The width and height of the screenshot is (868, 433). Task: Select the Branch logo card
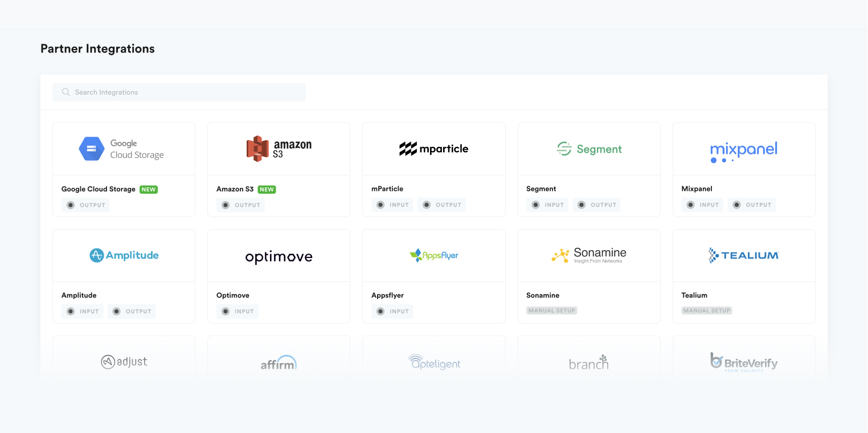click(x=589, y=362)
